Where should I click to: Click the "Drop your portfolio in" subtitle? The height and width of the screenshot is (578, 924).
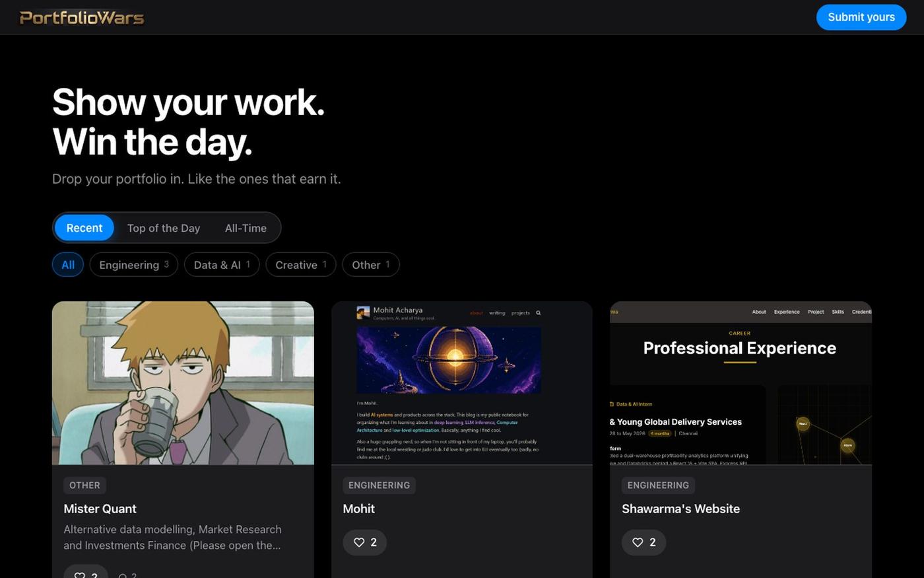pyautogui.click(x=197, y=179)
